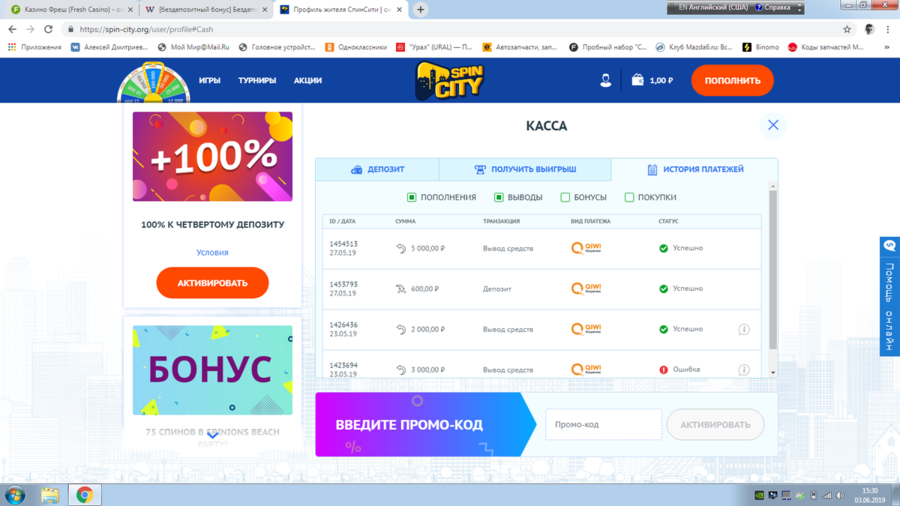The height and width of the screenshot is (506, 900).
Task: Expand bonus list with down chevron
Action: click(x=212, y=436)
